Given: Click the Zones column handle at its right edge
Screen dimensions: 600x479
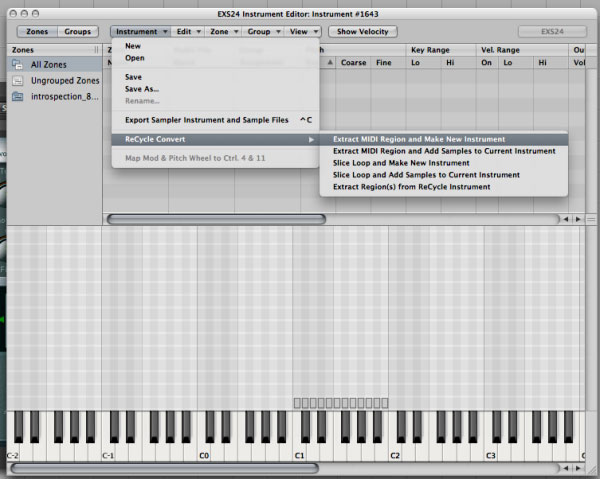Looking at the screenshot, I should click(96, 50).
